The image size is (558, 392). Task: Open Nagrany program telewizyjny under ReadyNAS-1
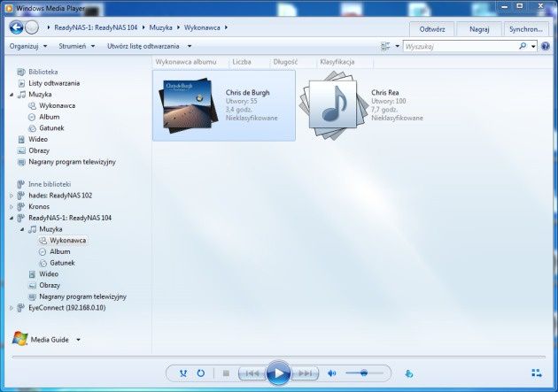82,296
